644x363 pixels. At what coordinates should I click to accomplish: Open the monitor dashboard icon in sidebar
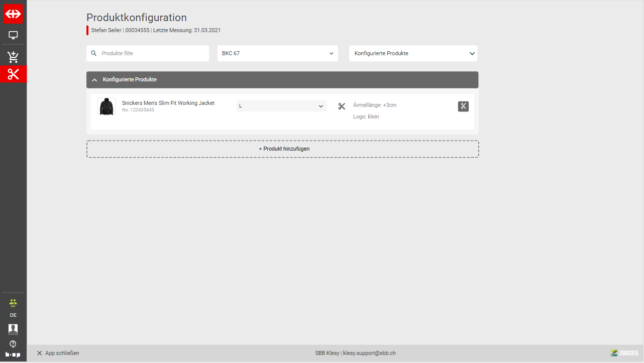(x=13, y=35)
